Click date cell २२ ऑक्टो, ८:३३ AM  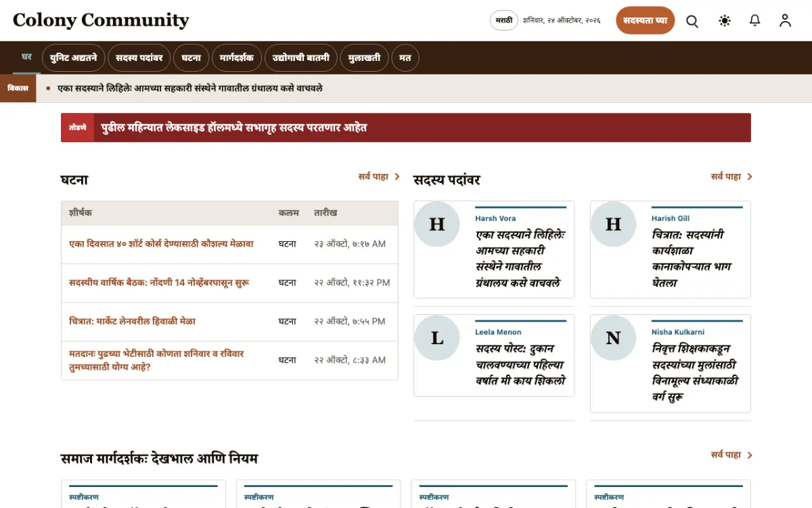[x=350, y=360]
